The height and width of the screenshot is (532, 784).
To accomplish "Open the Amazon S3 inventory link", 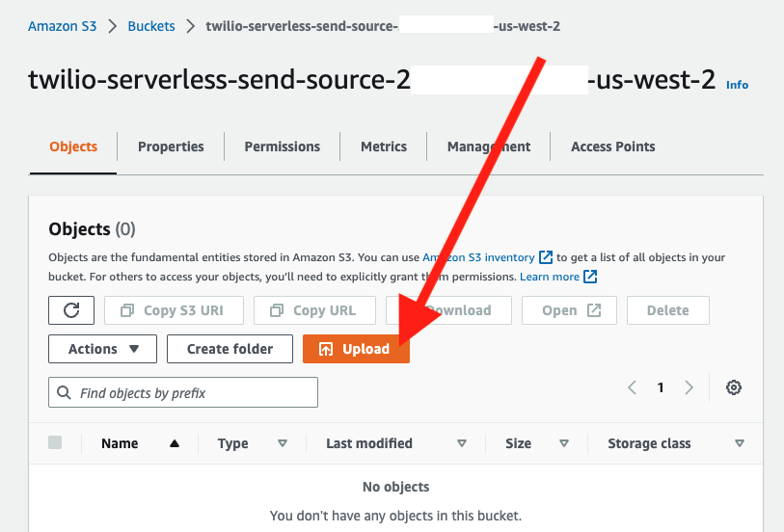I will (x=478, y=257).
